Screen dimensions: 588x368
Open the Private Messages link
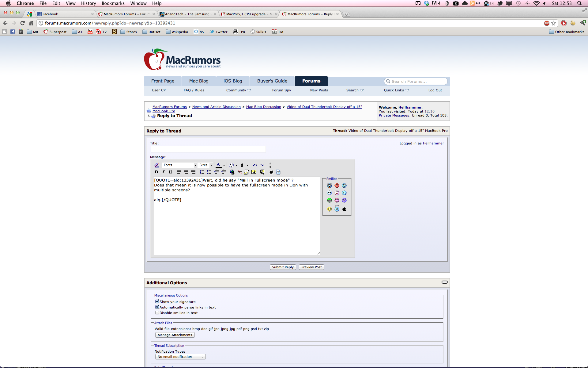pyautogui.click(x=394, y=115)
